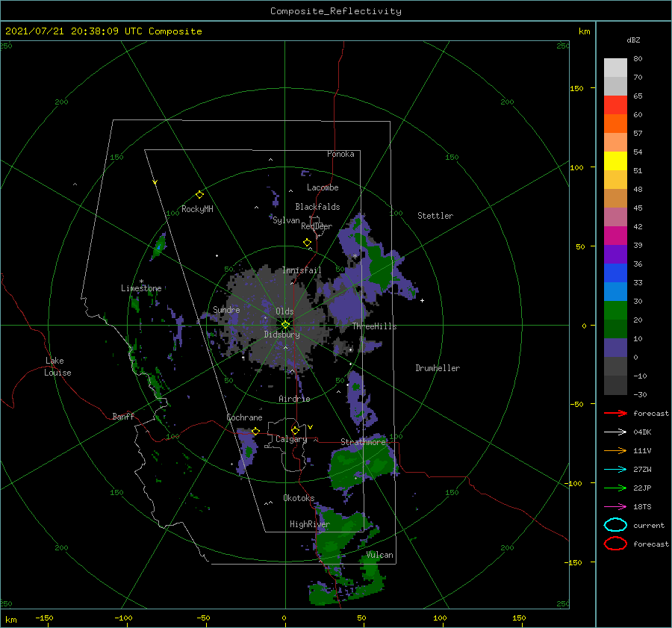The height and width of the screenshot is (628, 672).
Task: Click the ThreeHills city label
Action: (x=375, y=326)
